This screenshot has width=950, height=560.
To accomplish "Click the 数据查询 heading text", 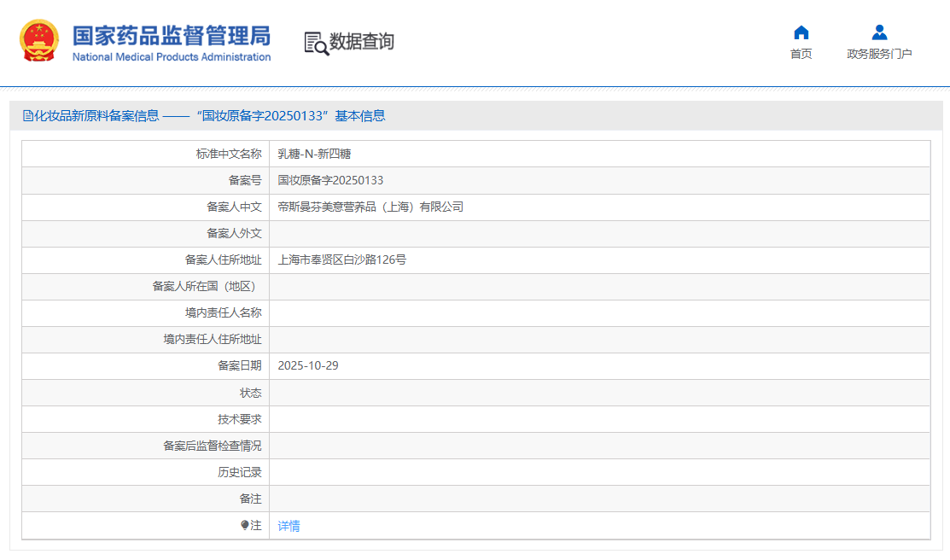I will click(x=362, y=42).
